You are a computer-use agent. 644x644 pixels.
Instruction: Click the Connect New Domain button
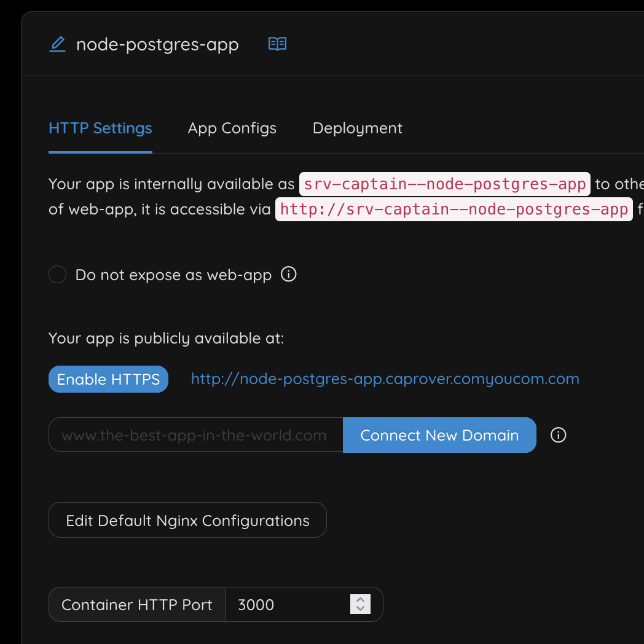[439, 435]
